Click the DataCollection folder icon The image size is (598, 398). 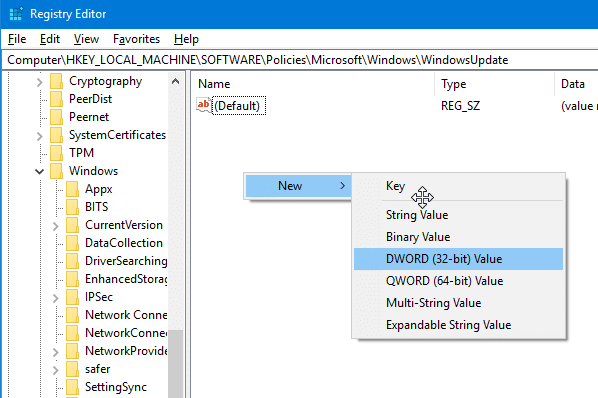(72, 243)
